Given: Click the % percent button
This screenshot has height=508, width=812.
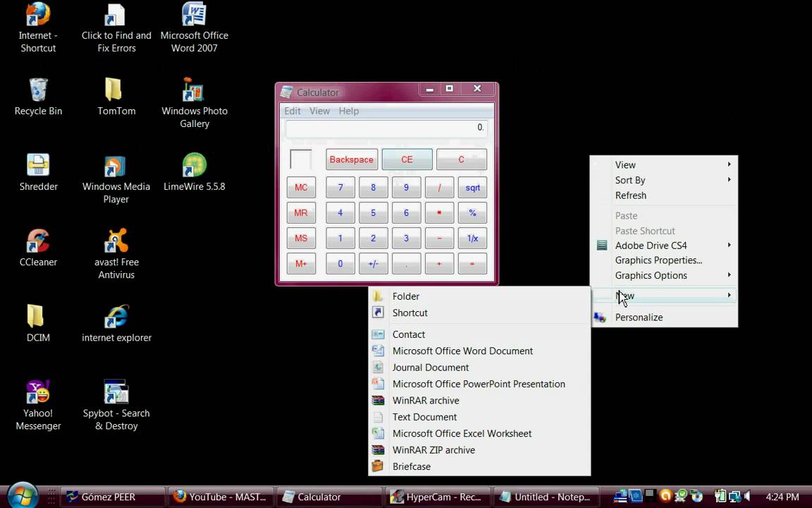Looking at the screenshot, I should point(472,213).
